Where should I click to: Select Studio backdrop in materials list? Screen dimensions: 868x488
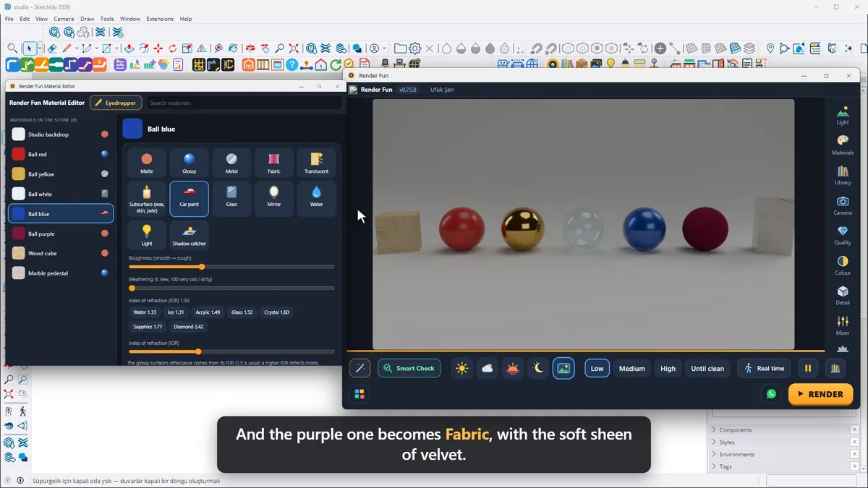coord(61,134)
